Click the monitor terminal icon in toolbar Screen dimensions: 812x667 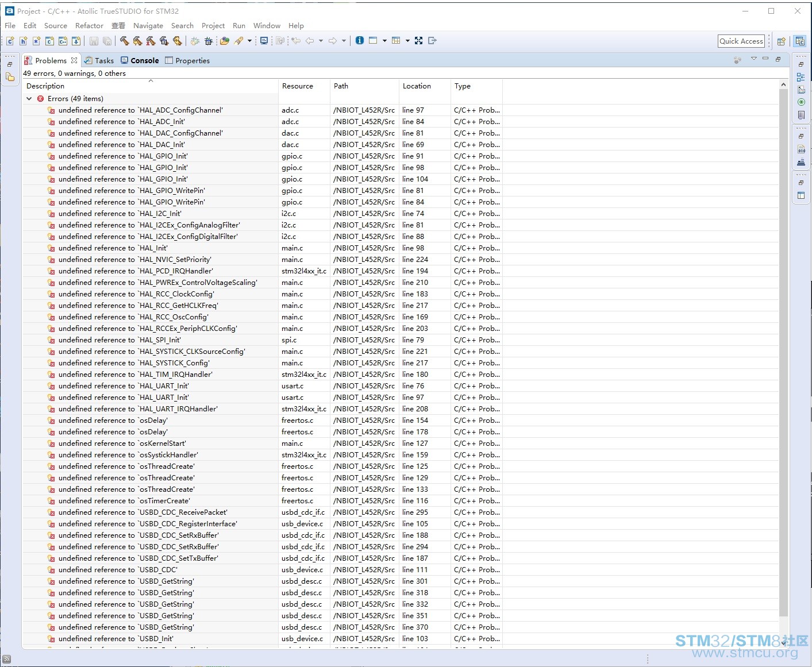tap(264, 41)
